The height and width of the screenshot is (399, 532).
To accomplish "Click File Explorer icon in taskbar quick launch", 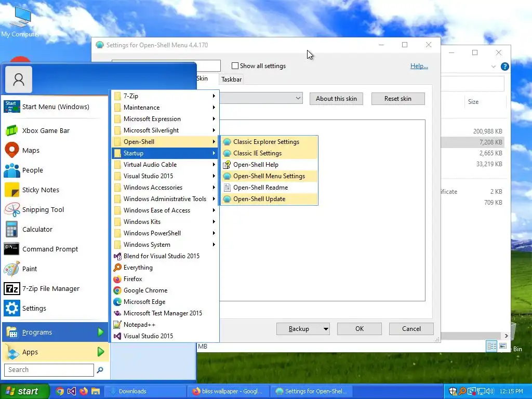I will click(x=96, y=391).
